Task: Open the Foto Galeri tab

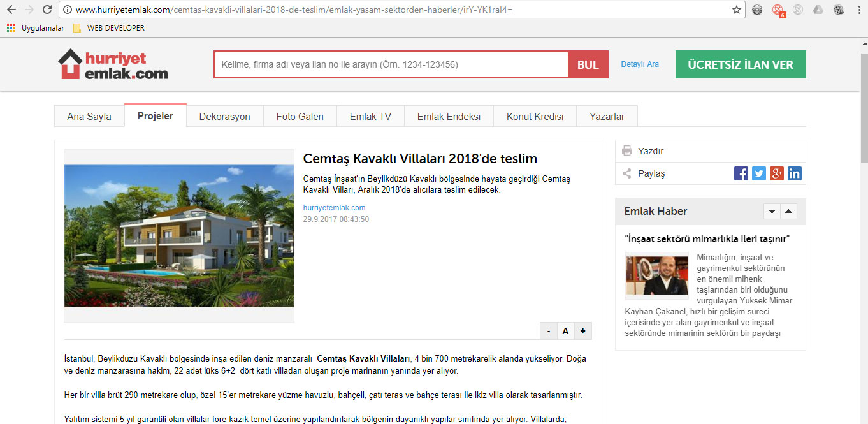Action: pos(300,117)
